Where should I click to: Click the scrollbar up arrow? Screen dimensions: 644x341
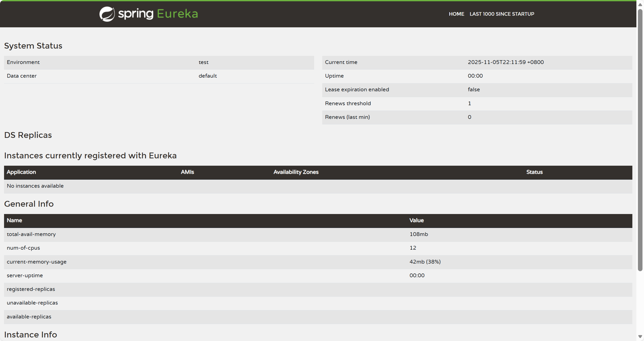[640, 5]
